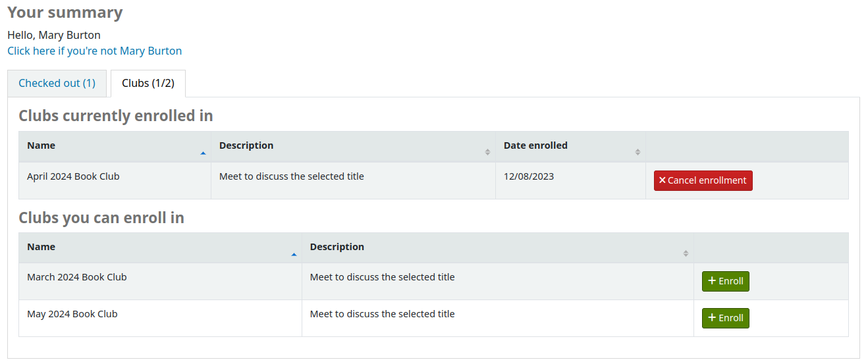
Task: Sort enrolled clubs by Date enrolled arrows
Action: (637, 152)
